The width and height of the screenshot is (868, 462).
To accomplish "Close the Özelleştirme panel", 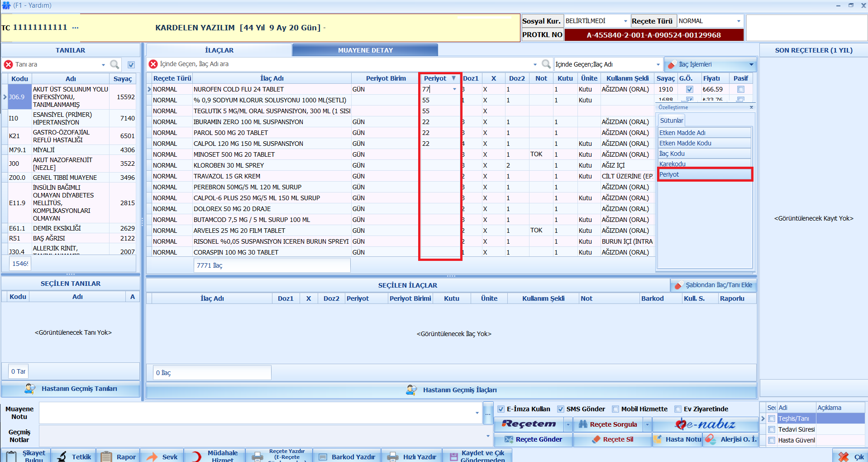I will pos(751,107).
